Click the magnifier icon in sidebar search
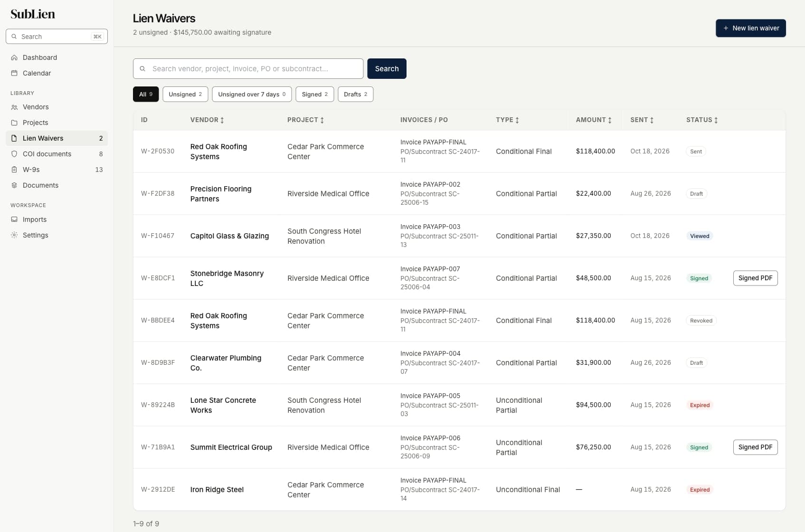The image size is (805, 532). (14, 37)
